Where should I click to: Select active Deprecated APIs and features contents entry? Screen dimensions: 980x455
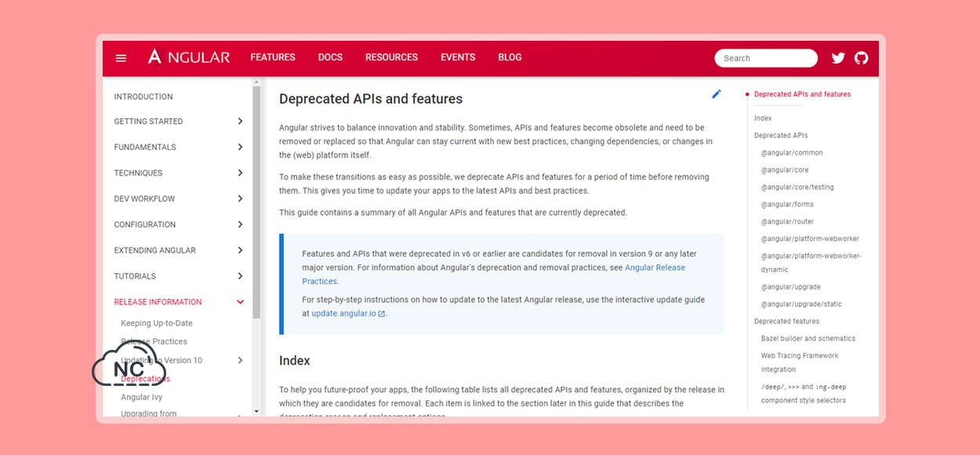(802, 94)
